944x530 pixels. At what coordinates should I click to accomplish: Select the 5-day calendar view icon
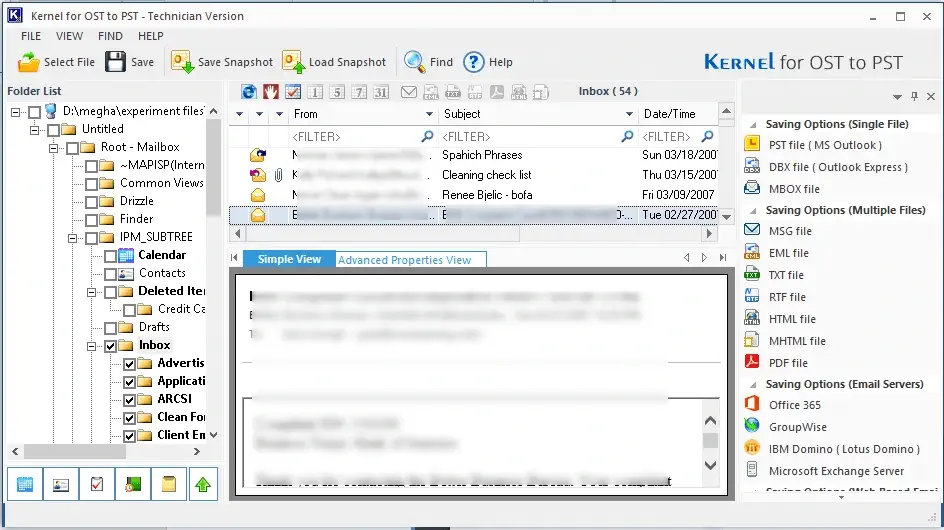coord(337,92)
